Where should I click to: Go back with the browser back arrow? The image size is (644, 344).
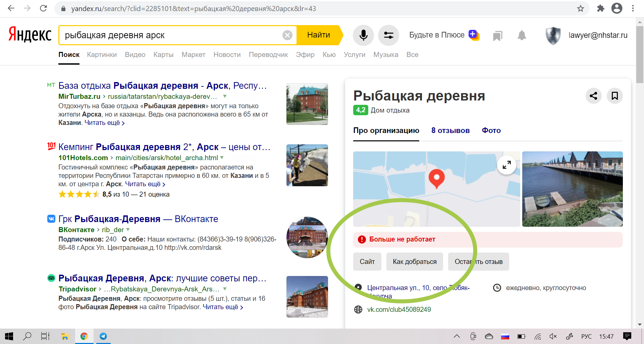pos(11,8)
